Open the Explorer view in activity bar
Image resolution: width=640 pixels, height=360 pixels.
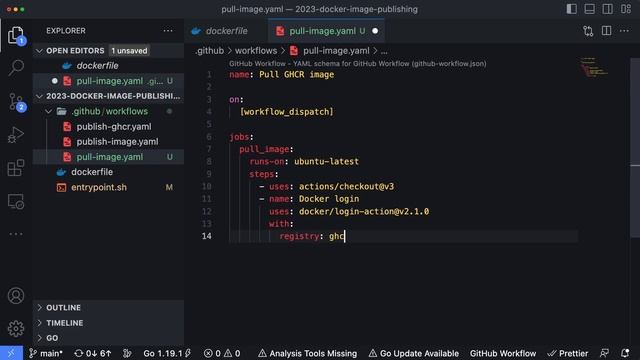coord(16,36)
